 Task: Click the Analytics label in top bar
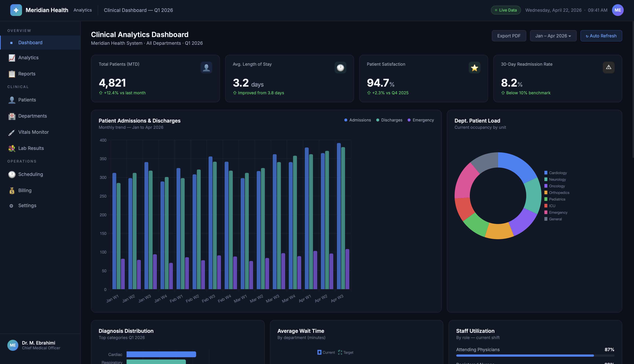83,10
